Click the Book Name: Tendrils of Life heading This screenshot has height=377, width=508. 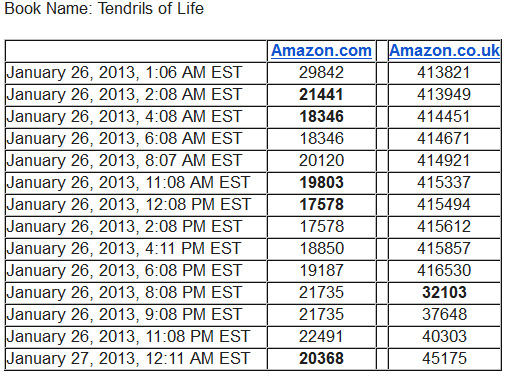(x=104, y=8)
